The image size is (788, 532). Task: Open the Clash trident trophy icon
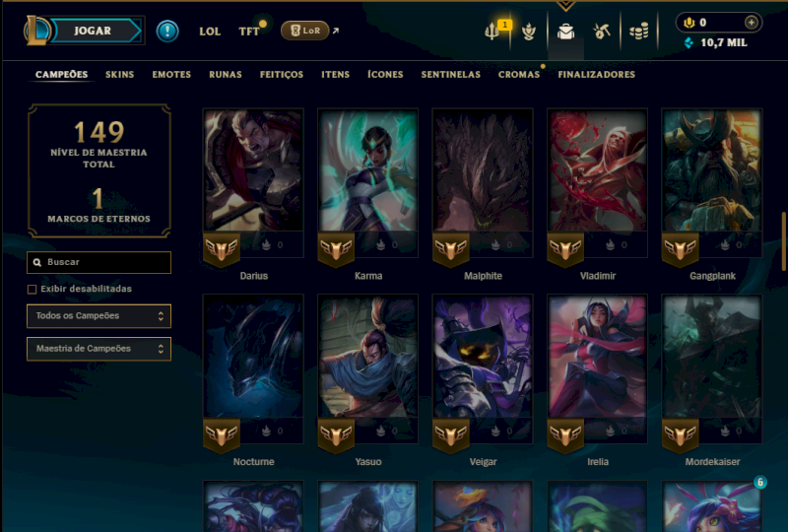click(x=492, y=32)
